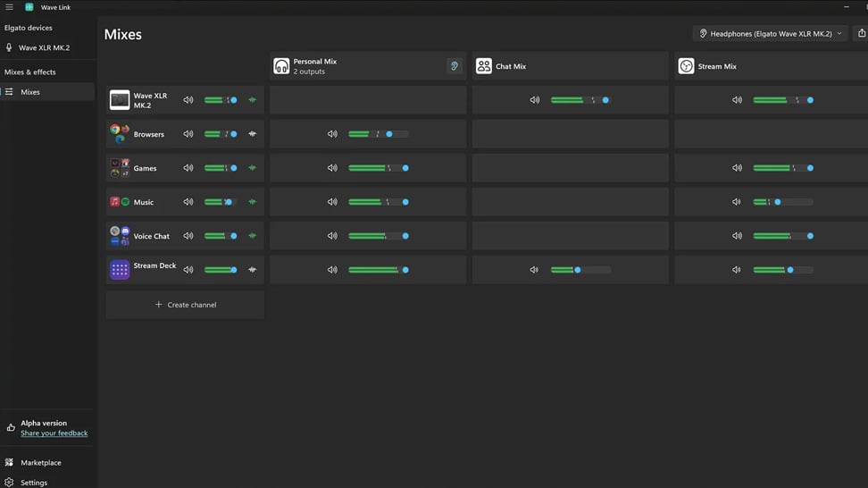Mute Stream Deck in Stream Mix

click(737, 270)
